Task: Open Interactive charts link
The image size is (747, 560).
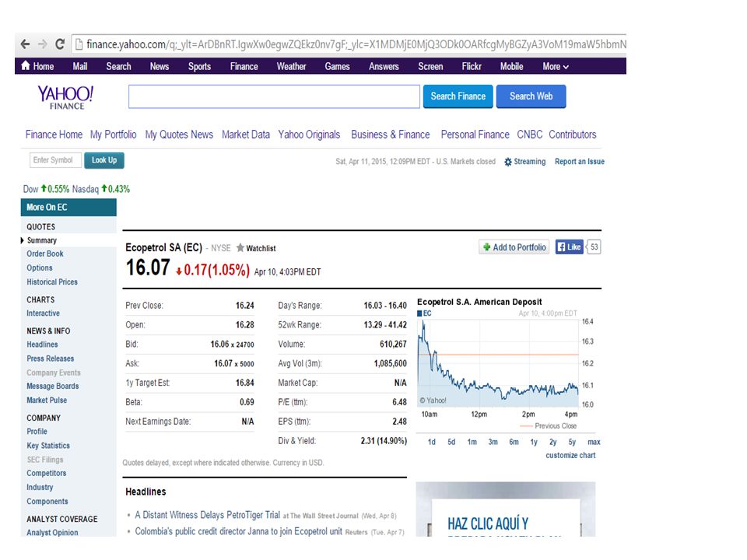Action: point(43,313)
